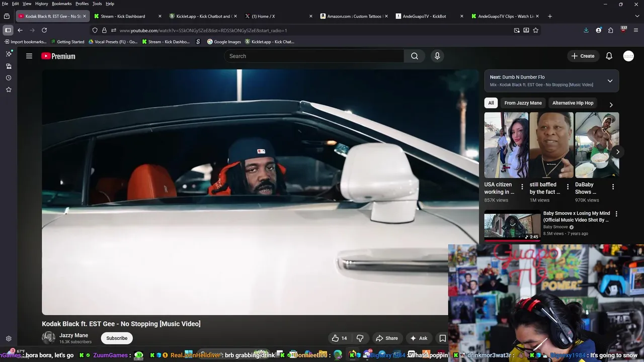
Task: Go to YouTube Premium home logo
Action: [x=58, y=56]
